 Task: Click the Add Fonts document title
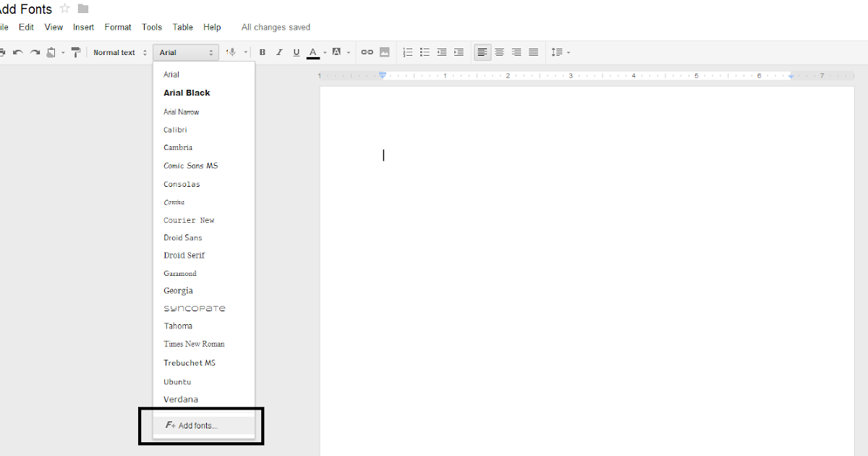(26, 9)
